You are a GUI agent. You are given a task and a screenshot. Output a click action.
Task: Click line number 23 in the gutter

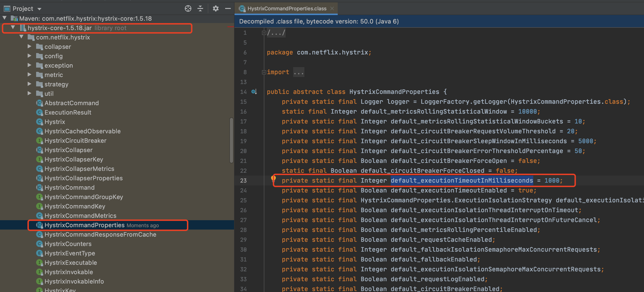243,181
